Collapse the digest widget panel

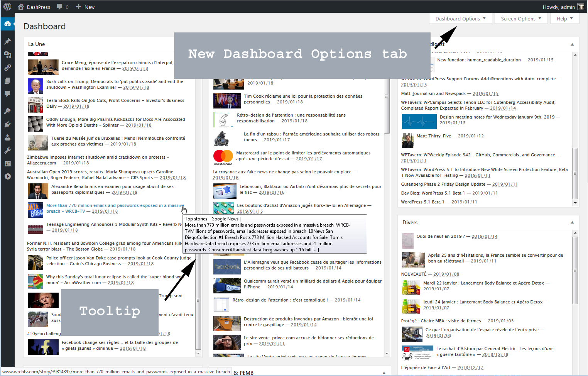pyautogui.click(x=572, y=44)
